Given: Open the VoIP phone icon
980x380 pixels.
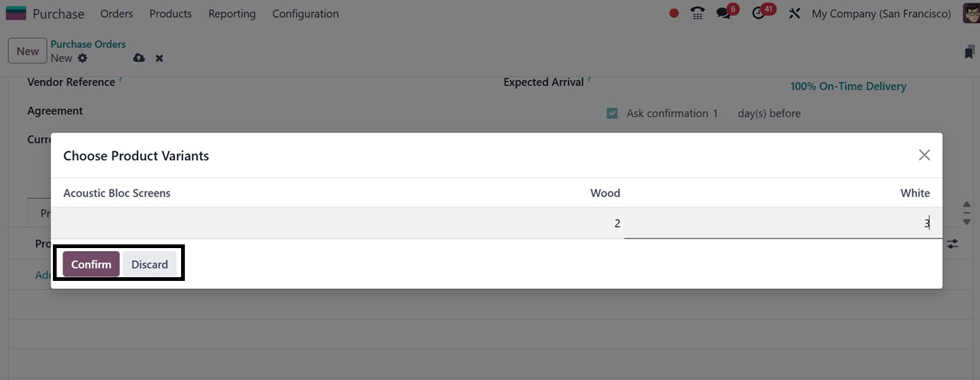Looking at the screenshot, I should click(698, 13).
